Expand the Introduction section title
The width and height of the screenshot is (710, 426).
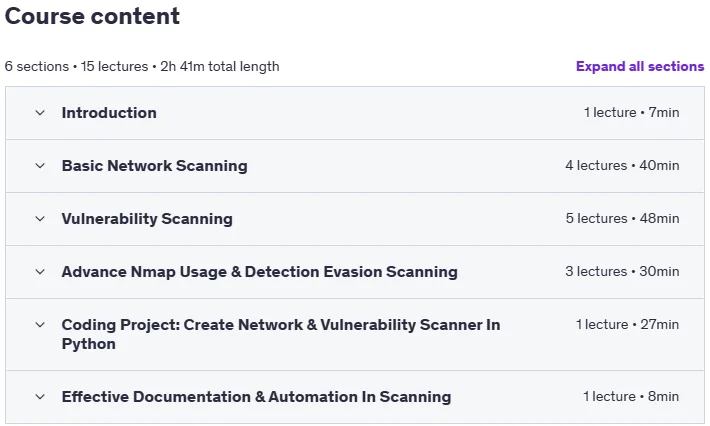coord(109,113)
